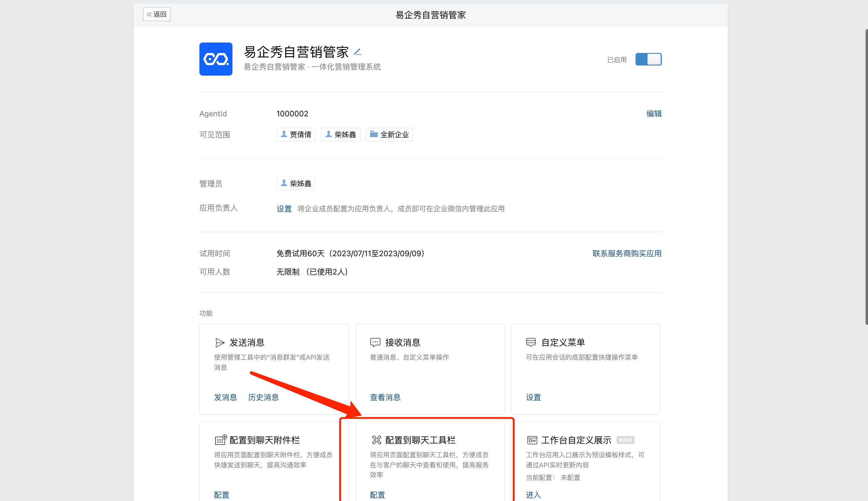Click the 配置到聊天工具栏 card title
The image size is (868, 501).
pos(420,440)
